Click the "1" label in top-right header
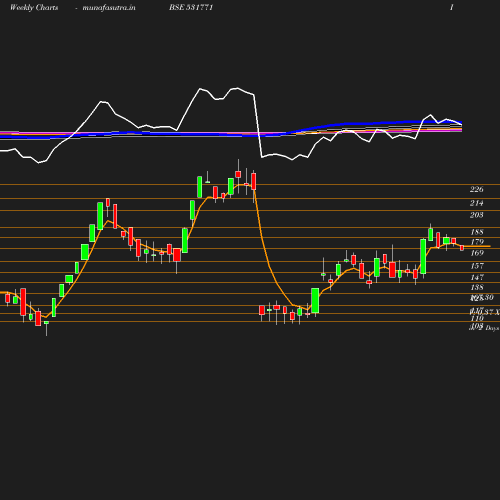The height and width of the screenshot is (500, 500). [452, 7]
